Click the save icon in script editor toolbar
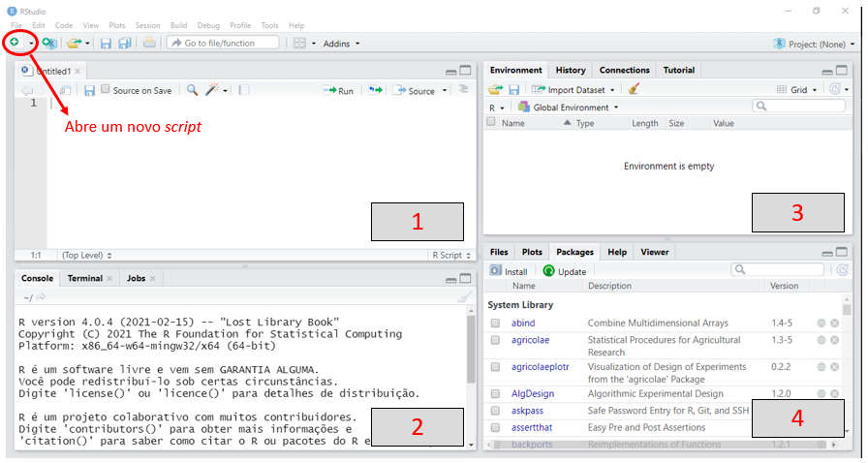The image size is (868, 463). coord(89,90)
